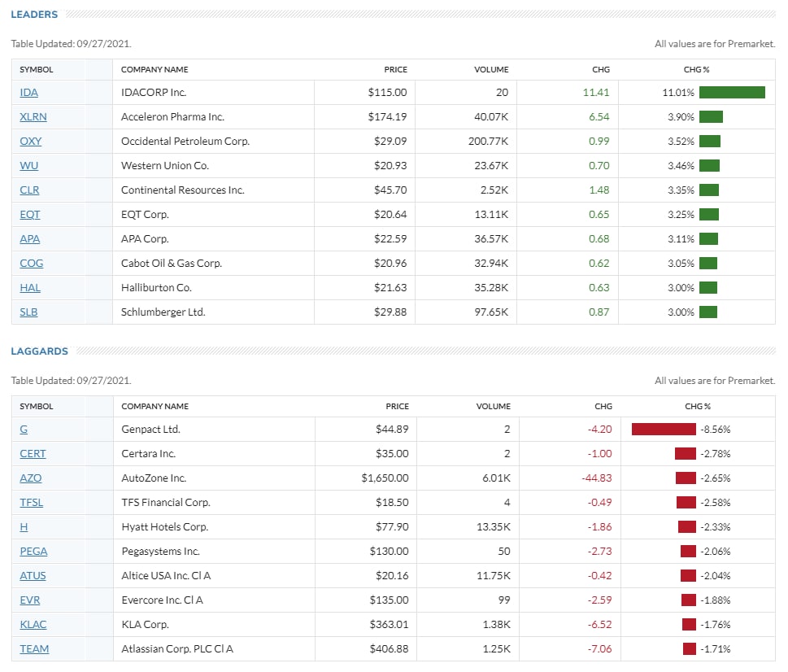Image resolution: width=788 pixels, height=672 pixels.
Task: Open the EVR ticker link
Action: (29, 600)
